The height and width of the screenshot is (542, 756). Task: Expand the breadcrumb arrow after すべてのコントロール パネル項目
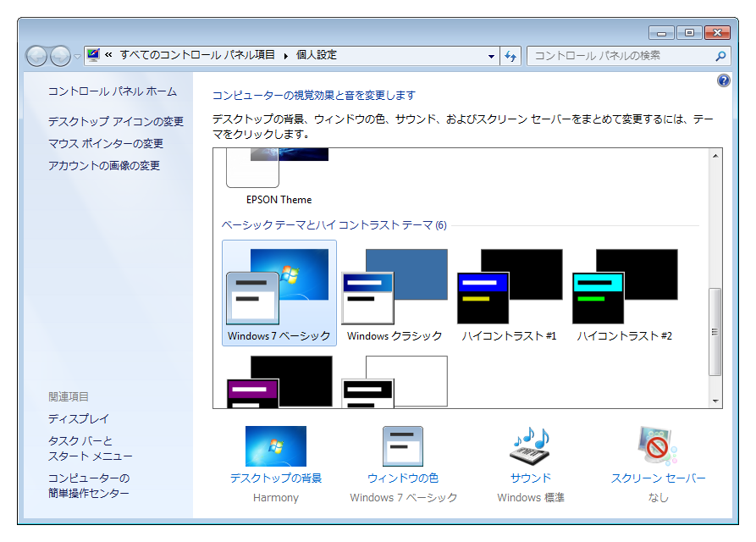(x=286, y=56)
